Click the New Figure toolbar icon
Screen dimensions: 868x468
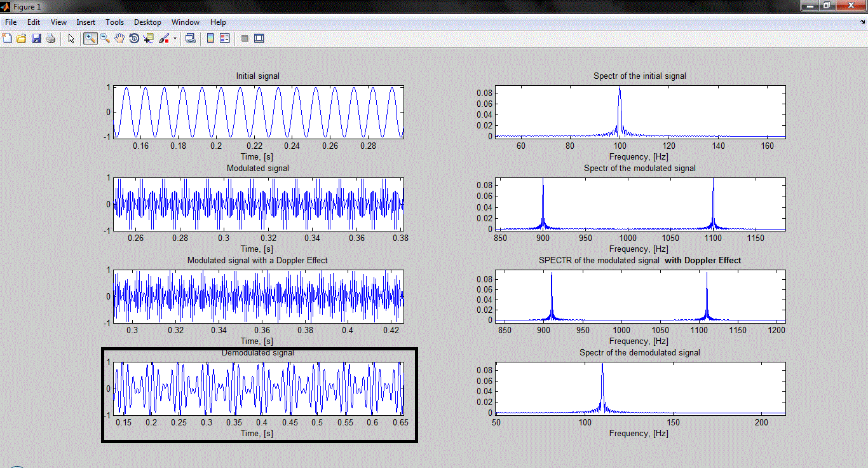point(8,39)
